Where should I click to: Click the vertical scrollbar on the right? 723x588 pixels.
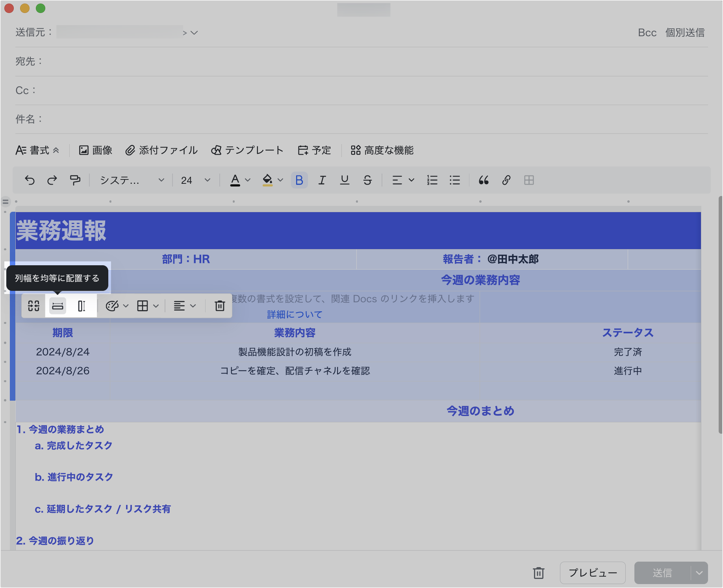[x=720, y=315]
